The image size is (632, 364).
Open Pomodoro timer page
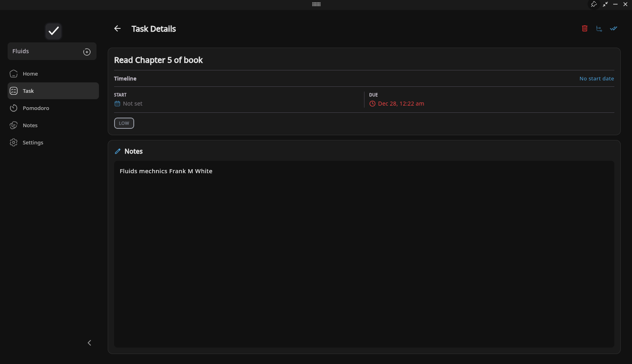click(x=53, y=108)
